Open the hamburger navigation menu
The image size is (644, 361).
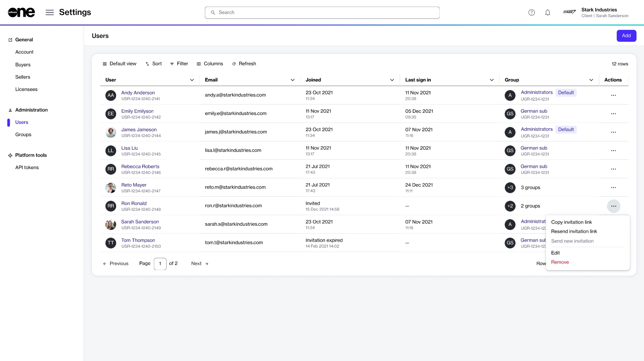click(50, 12)
